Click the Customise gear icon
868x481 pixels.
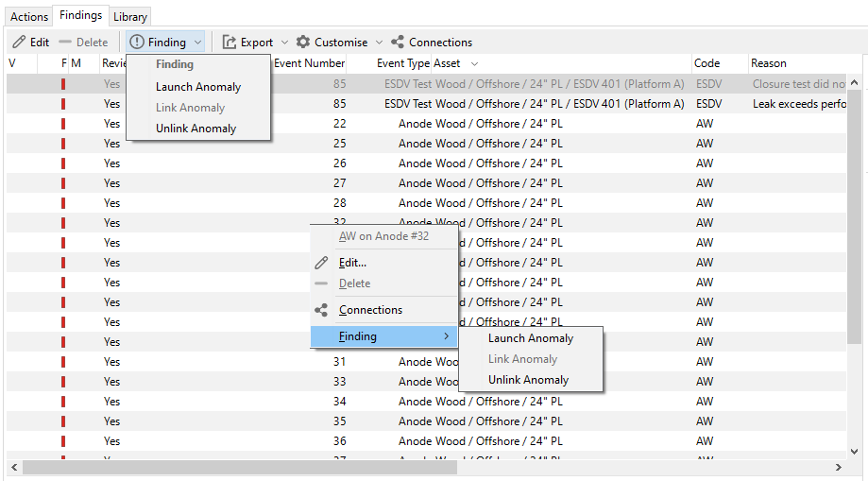(x=303, y=43)
